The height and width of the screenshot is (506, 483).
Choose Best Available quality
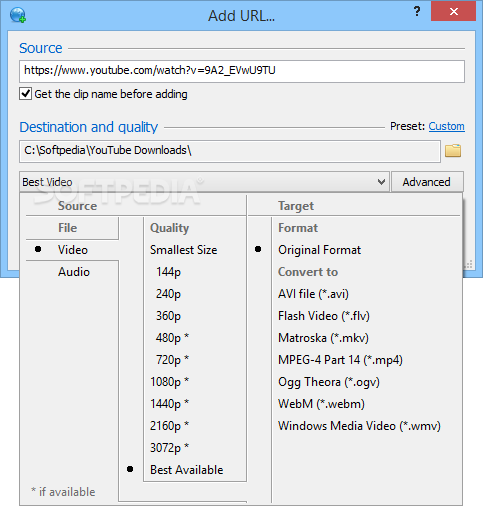(187, 470)
